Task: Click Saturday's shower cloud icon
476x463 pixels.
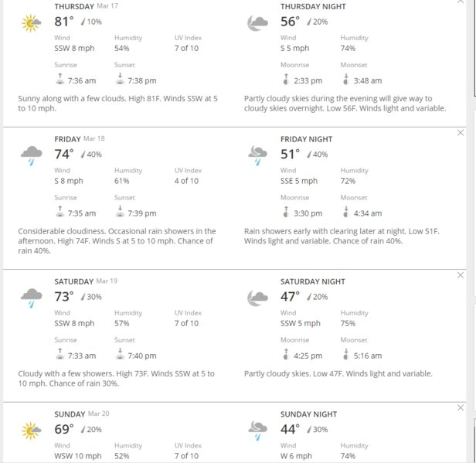Action: pyautogui.click(x=31, y=298)
